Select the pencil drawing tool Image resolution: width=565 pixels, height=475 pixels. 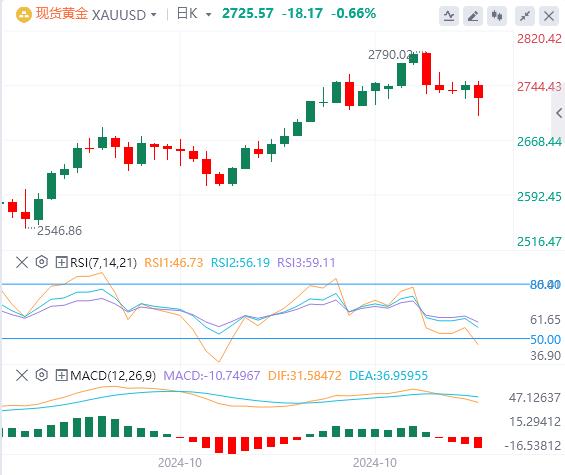coord(473,16)
